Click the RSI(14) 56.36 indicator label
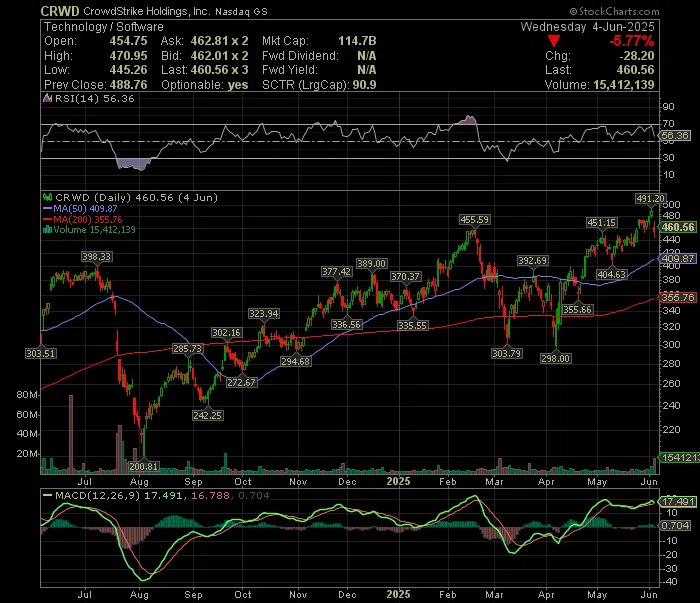This screenshot has width=700, height=603. point(95,99)
